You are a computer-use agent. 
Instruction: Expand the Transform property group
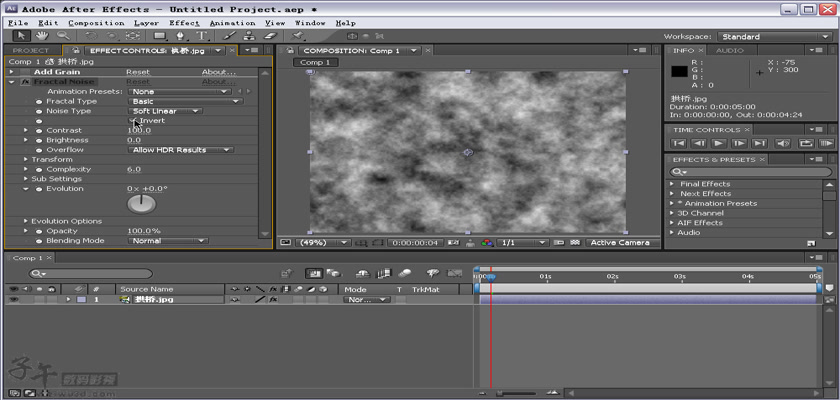point(26,160)
